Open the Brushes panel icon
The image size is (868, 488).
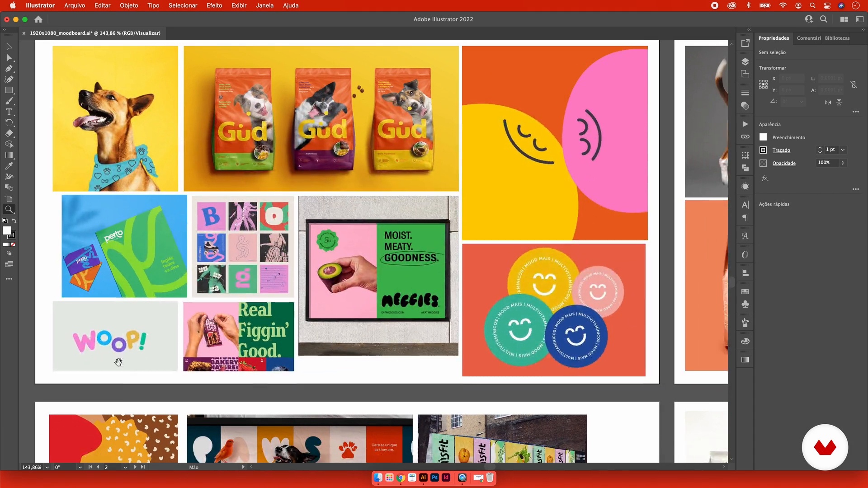tap(745, 323)
